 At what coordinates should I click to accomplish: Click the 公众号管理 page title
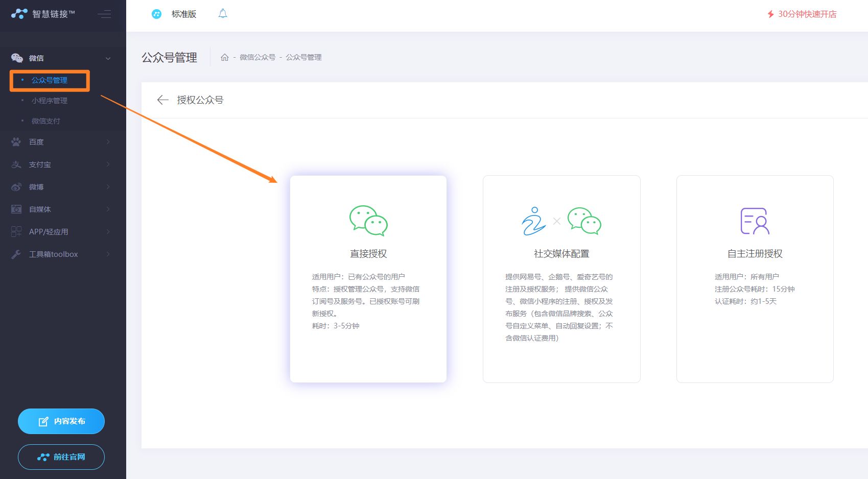(170, 57)
